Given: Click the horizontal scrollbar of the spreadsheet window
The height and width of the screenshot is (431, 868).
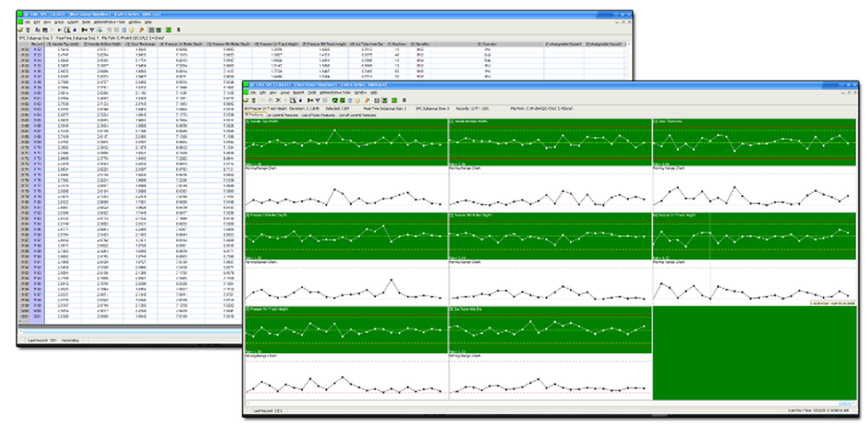Looking at the screenshot, I should (130, 331).
